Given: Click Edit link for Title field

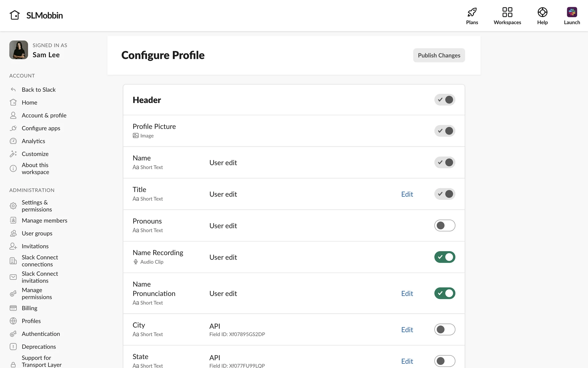Looking at the screenshot, I should coord(407,194).
